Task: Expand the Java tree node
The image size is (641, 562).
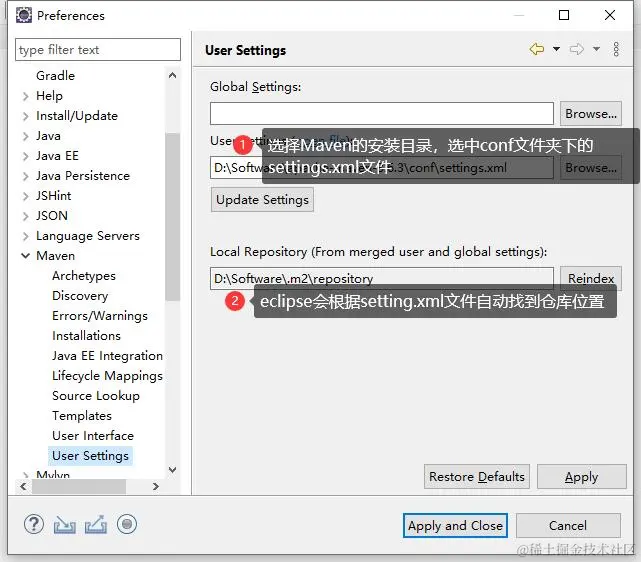Action: (x=26, y=136)
